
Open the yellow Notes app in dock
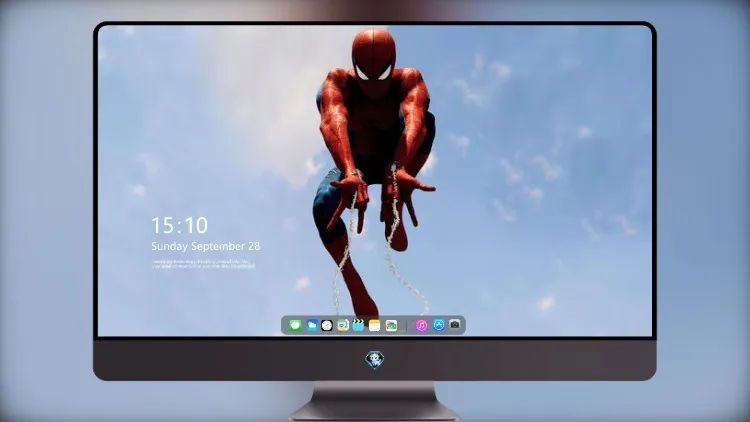(x=375, y=325)
